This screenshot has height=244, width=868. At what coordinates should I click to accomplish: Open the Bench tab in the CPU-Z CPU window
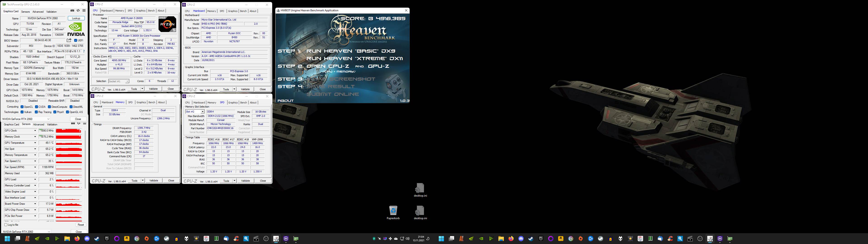151,11
